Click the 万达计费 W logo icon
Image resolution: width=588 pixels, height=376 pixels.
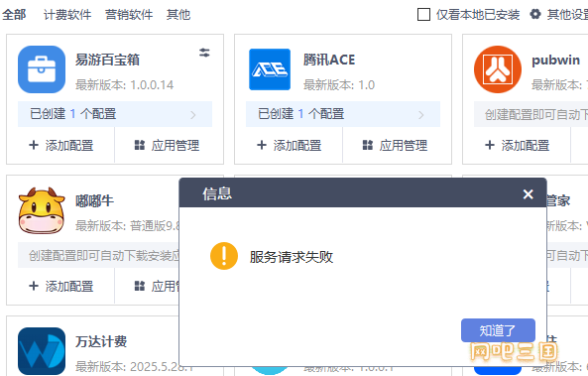42,351
